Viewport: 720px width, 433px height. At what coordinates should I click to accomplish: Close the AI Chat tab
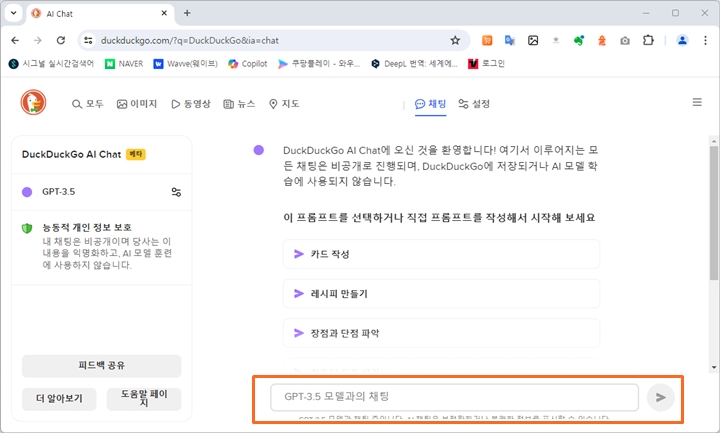(x=164, y=13)
